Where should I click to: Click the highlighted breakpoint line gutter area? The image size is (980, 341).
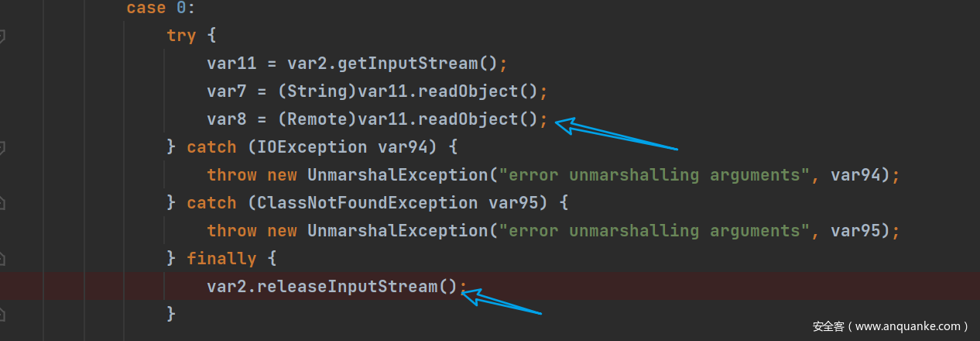(22, 287)
